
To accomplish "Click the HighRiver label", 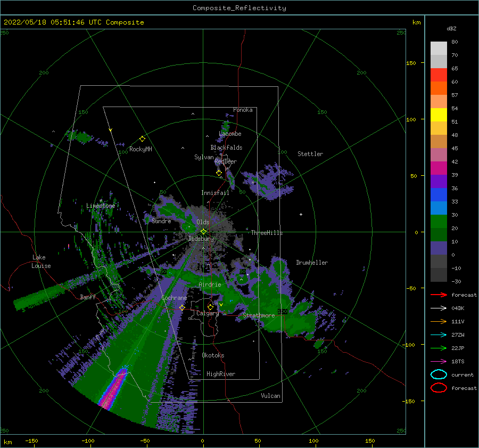I will point(221,374).
